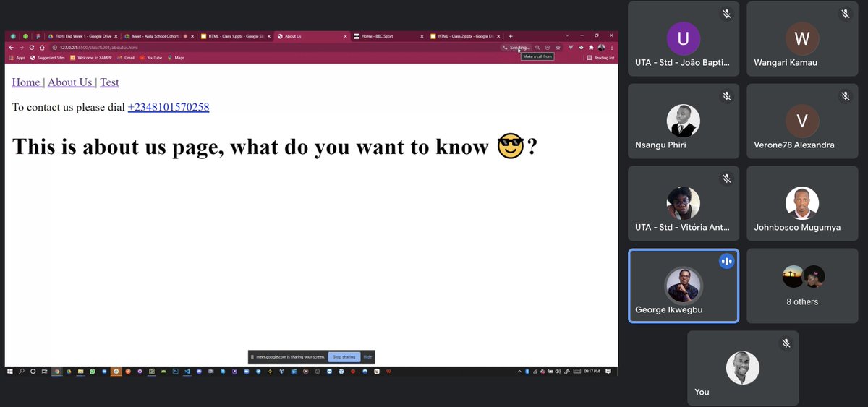Open the 8 others participants tile
Screen dimensions: 868x407
(x=802, y=286)
